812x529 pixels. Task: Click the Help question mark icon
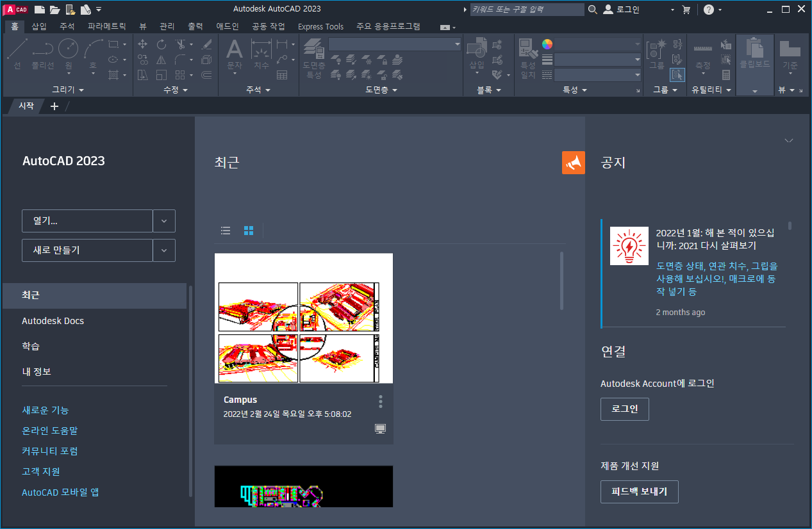tap(708, 10)
